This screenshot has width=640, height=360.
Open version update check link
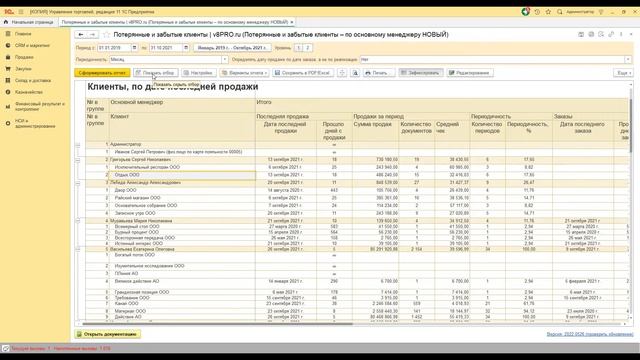(x=590, y=334)
